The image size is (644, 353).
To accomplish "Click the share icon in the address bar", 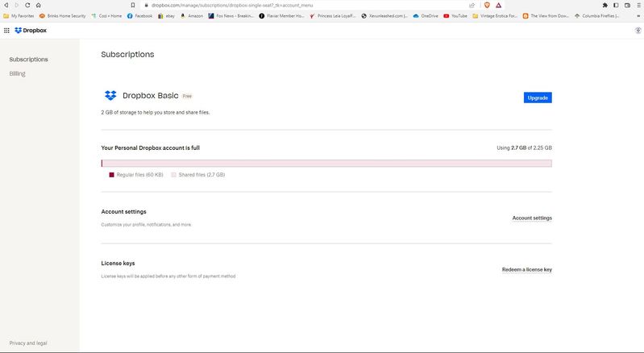I will coord(472,6).
